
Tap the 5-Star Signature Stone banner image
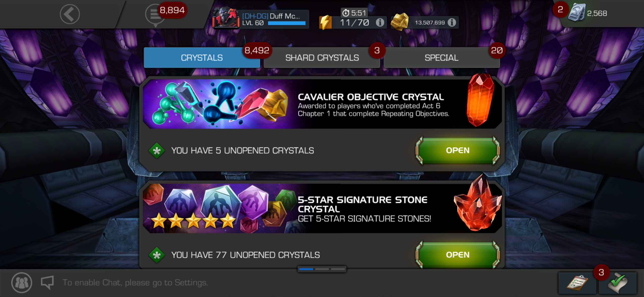322,208
